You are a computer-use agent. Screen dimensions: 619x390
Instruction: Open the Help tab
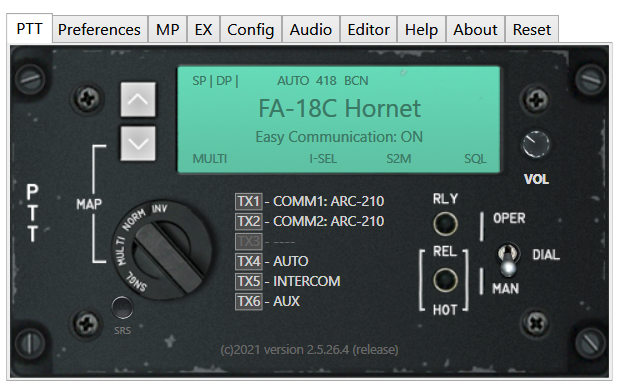[x=421, y=30]
